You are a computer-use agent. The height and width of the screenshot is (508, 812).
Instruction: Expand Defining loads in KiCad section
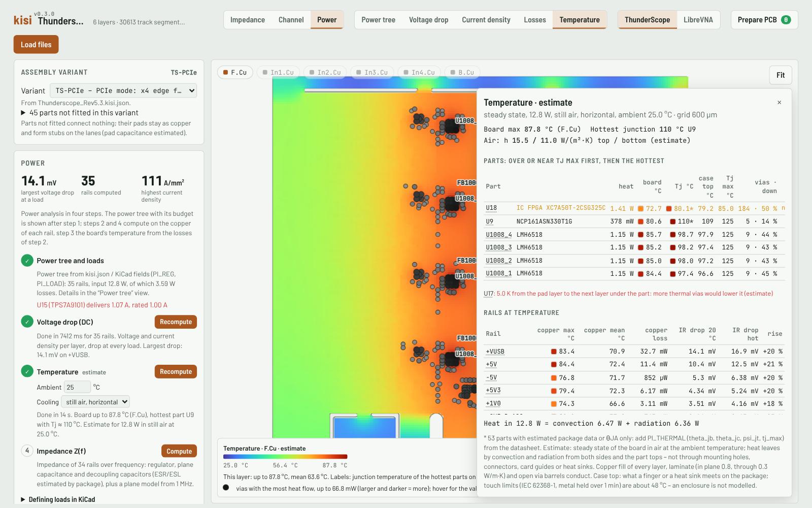tap(58, 499)
